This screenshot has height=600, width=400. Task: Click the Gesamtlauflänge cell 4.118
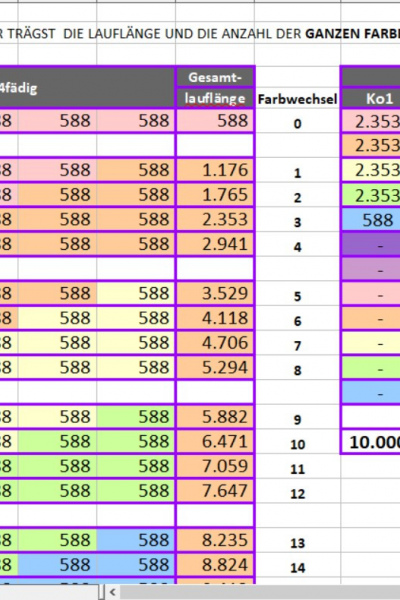[x=215, y=318]
